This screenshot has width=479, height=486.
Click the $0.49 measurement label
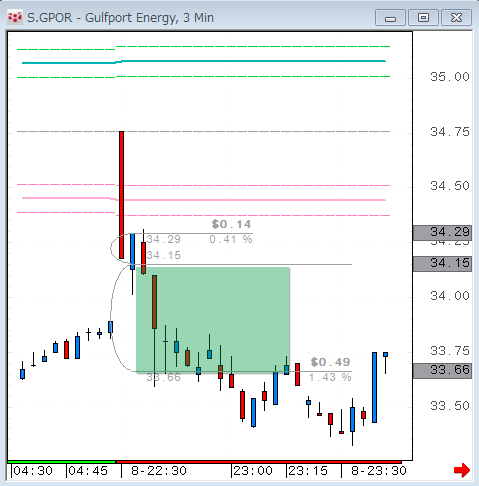coord(330,362)
